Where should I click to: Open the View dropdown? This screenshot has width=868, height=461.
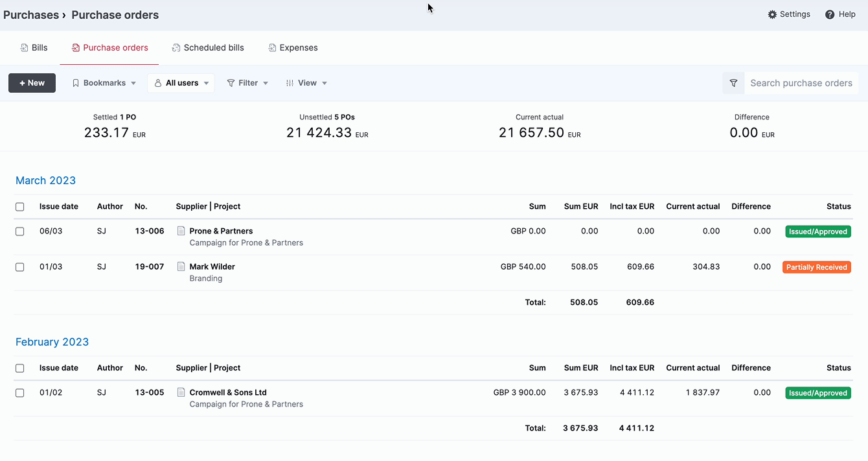click(x=306, y=83)
